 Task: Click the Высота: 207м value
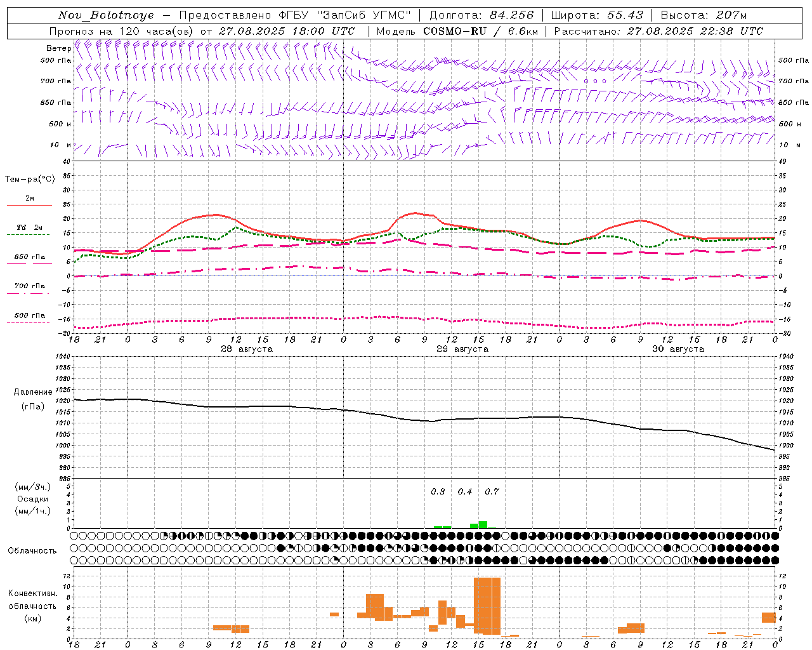coord(704,15)
